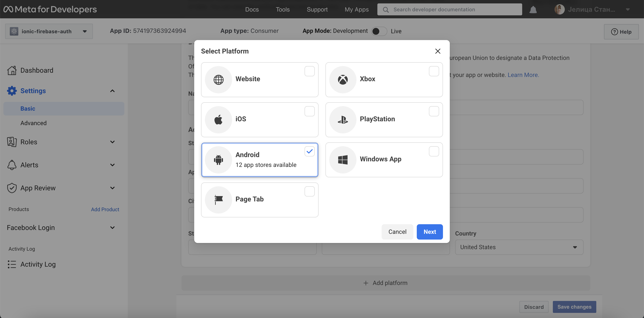The width and height of the screenshot is (644, 318).
Task: Click the Alerts bell icon
Action: 12,165
